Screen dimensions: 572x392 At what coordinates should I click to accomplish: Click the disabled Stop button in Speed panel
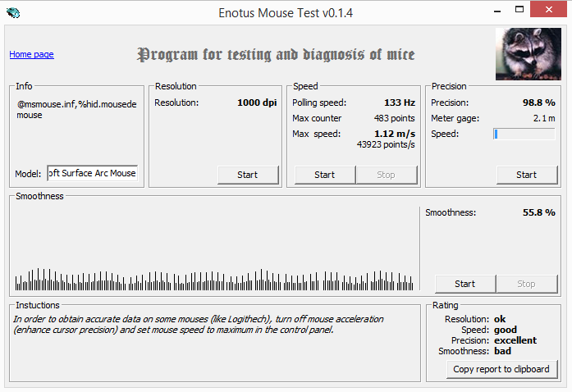387,175
